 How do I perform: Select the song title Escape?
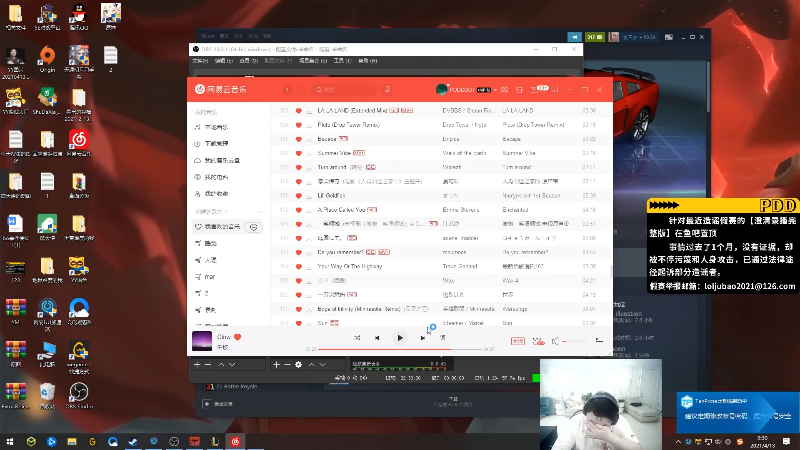(327, 139)
